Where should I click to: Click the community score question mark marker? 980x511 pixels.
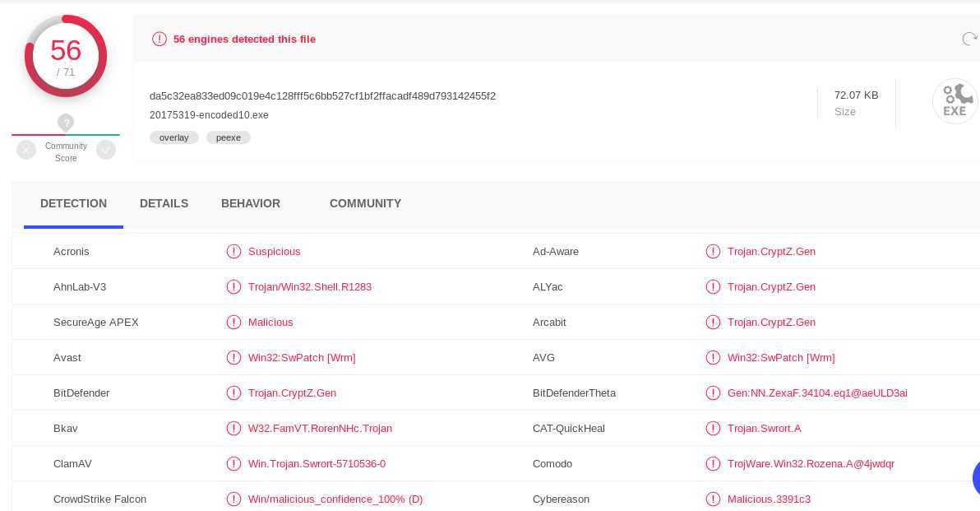[x=66, y=123]
